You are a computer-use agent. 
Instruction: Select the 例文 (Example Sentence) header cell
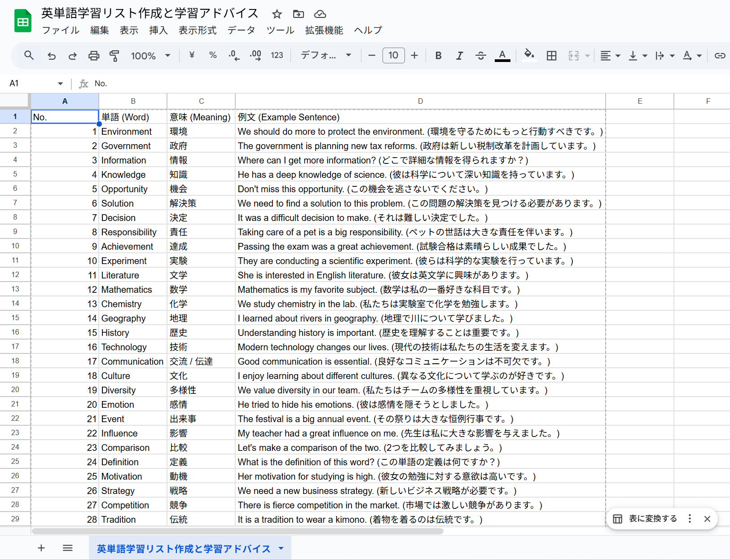(x=420, y=117)
